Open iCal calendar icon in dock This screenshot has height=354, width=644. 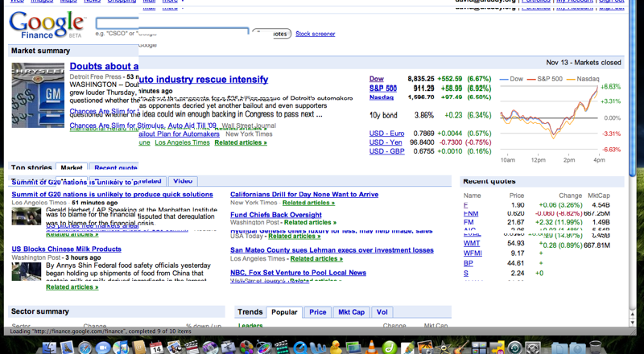pyautogui.click(x=156, y=348)
